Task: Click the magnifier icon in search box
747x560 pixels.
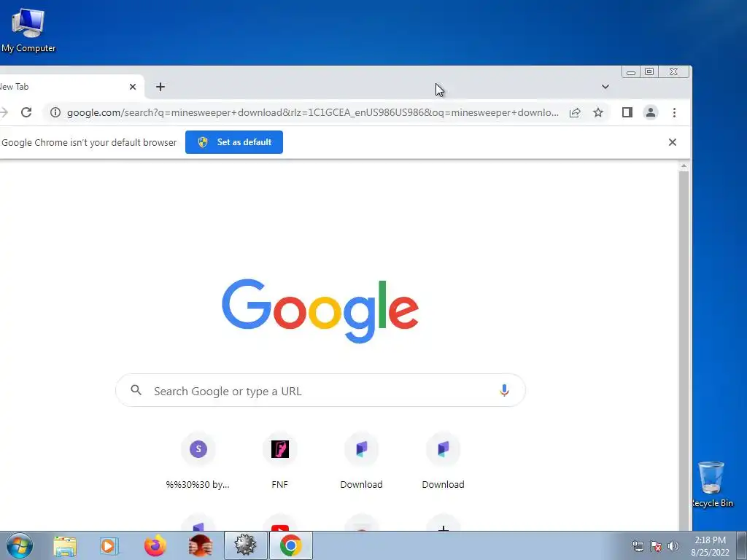Action: 136,390
